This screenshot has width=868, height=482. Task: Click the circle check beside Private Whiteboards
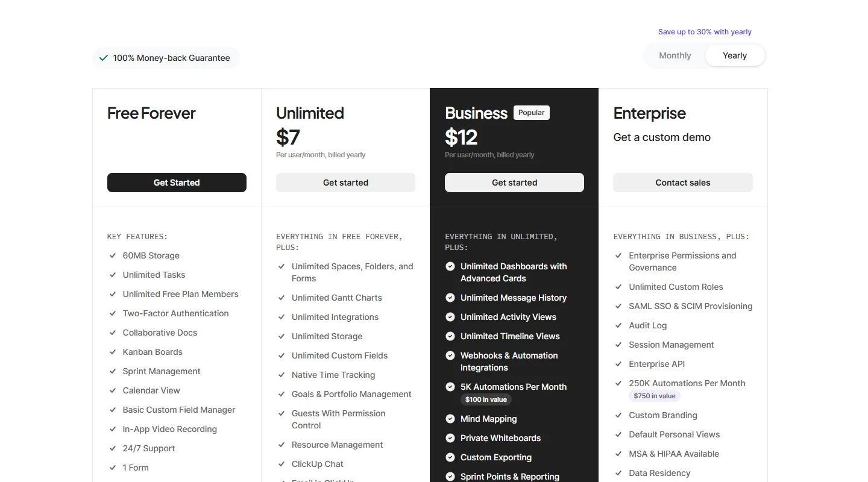click(450, 438)
